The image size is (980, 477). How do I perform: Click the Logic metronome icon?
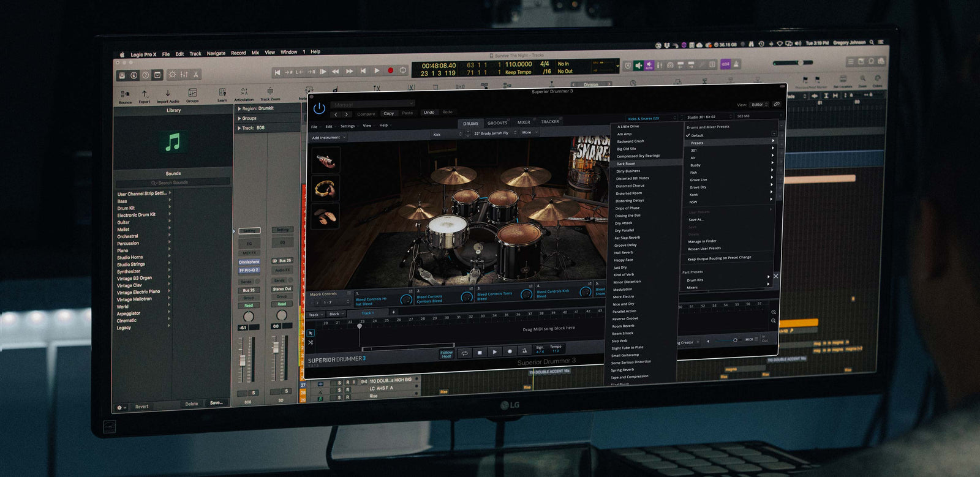point(737,64)
